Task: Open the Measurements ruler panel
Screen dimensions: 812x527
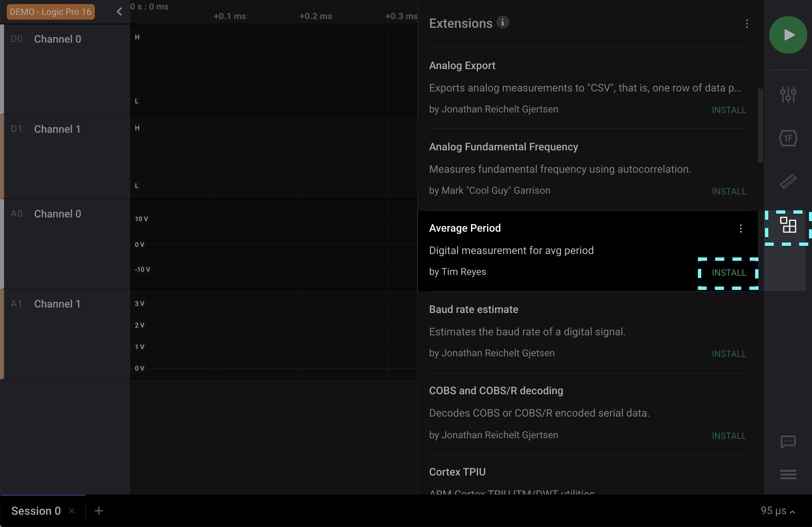Action: coord(788,182)
